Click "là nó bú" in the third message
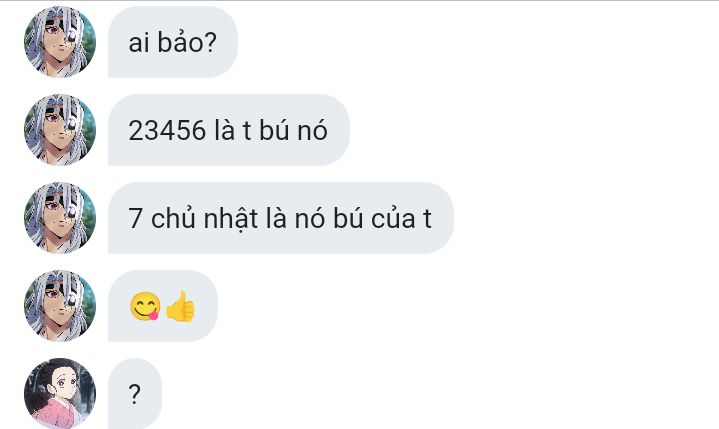 [x=315, y=218]
